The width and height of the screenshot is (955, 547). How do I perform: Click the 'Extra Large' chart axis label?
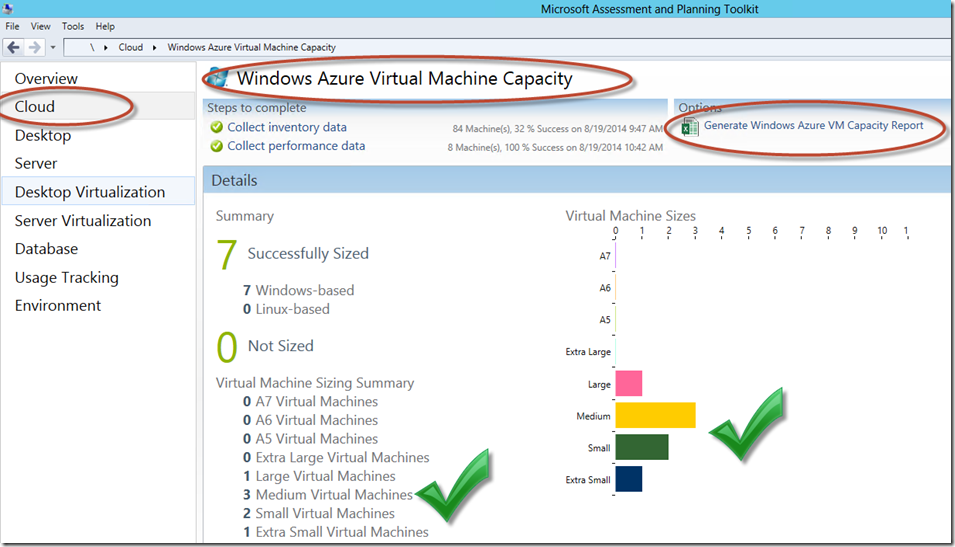coord(588,352)
